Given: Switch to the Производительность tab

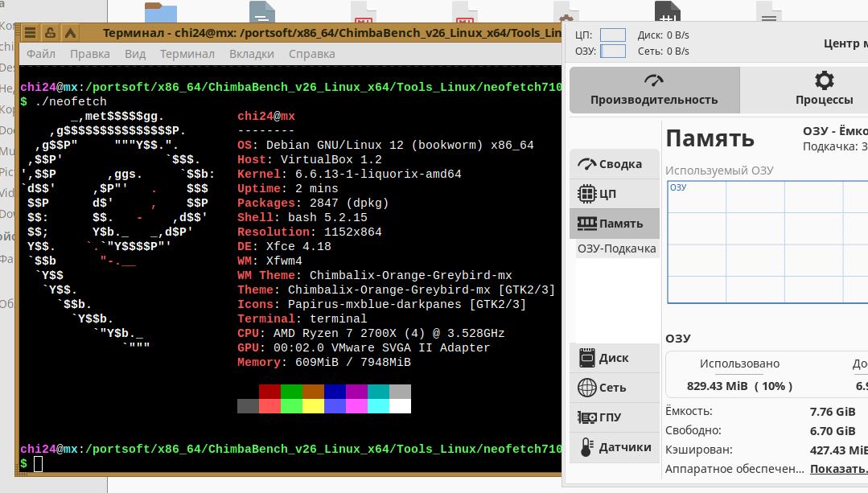Looking at the screenshot, I should click(654, 90).
